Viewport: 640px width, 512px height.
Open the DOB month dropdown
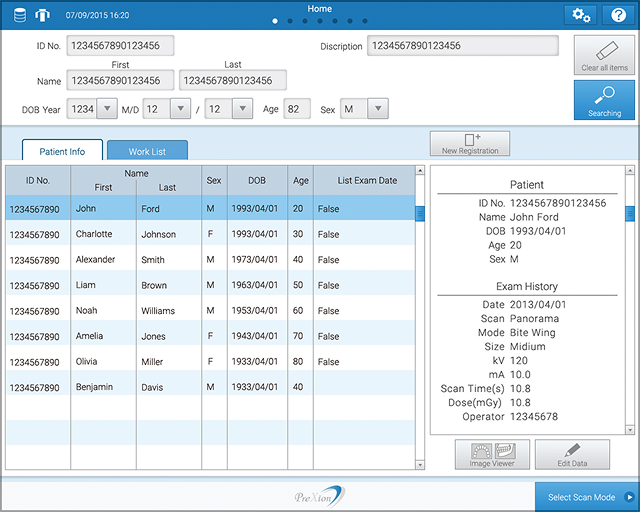180,109
